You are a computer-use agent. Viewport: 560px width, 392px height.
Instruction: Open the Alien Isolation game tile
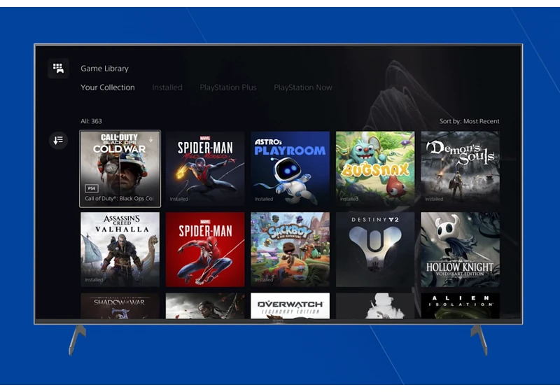pos(460,306)
